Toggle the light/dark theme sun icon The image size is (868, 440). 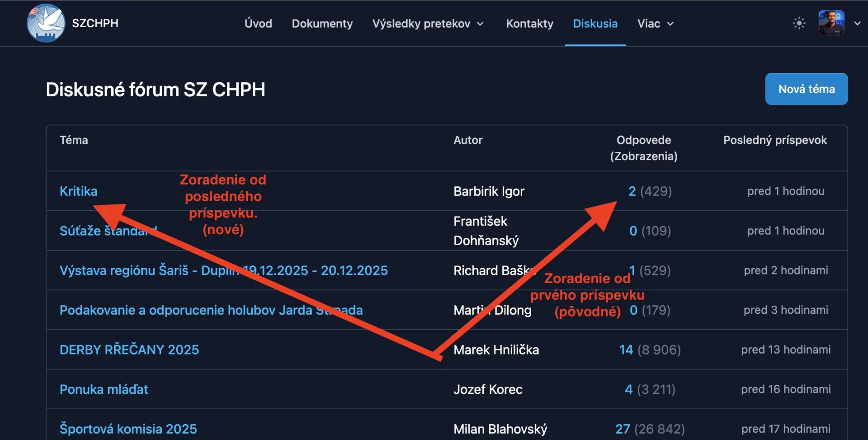[799, 23]
